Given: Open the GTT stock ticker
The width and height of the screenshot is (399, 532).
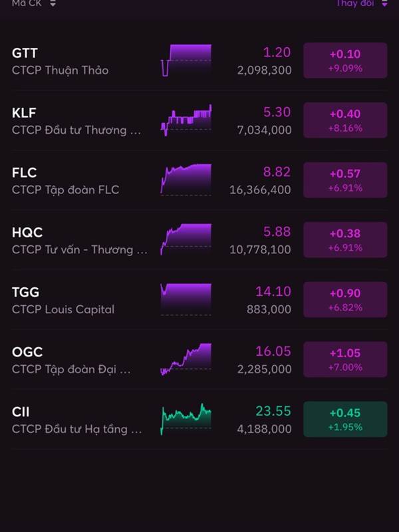Looking at the screenshot, I should 25,53.
